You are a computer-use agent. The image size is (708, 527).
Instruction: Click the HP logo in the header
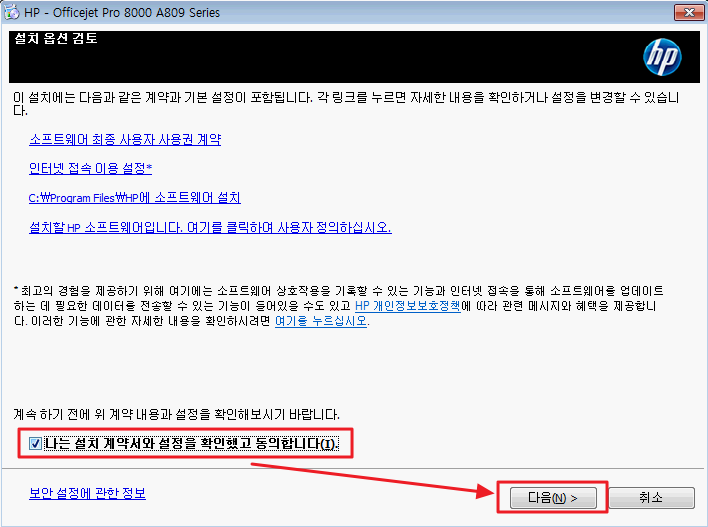coord(662,57)
